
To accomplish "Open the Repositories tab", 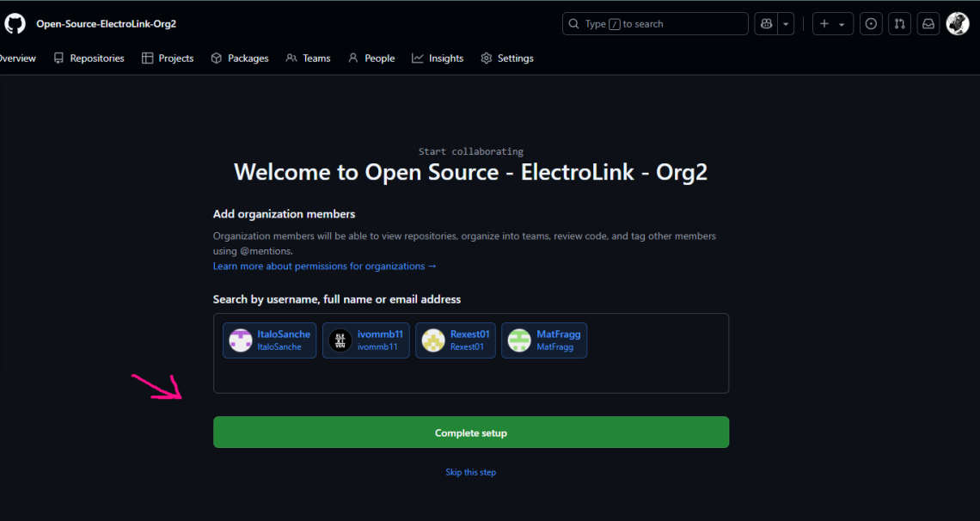I will click(x=89, y=58).
